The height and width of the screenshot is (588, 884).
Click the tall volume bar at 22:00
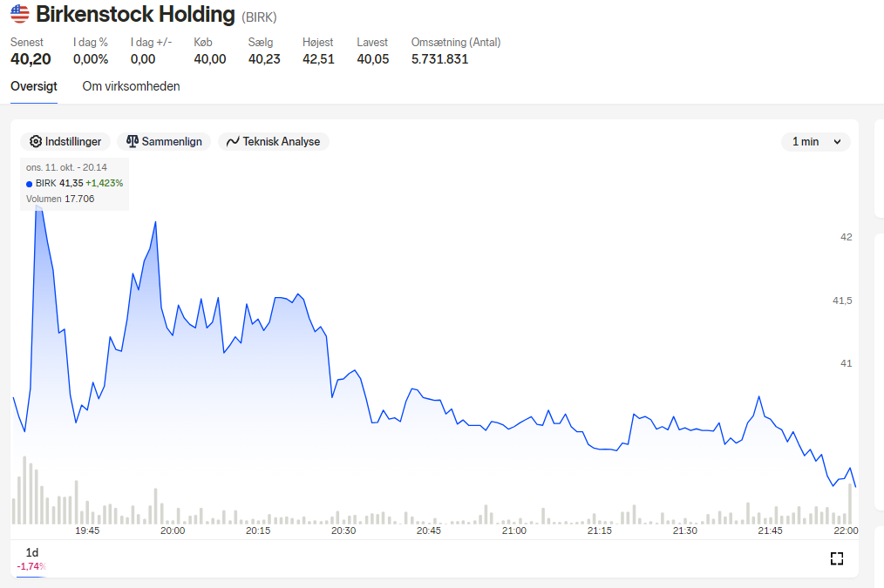pyautogui.click(x=850, y=504)
